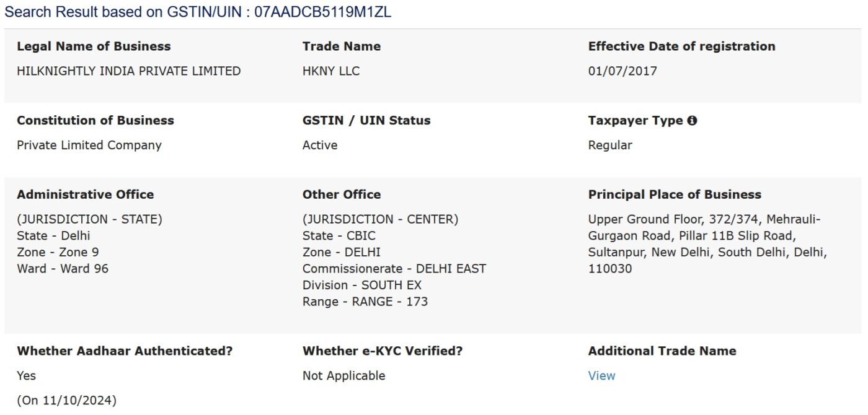The image size is (868, 415).
Task: Click the RANGE - 173 line
Action: tap(365, 302)
